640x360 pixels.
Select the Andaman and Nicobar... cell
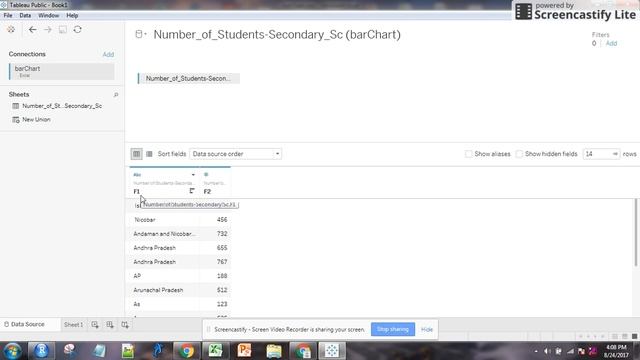[x=164, y=234]
